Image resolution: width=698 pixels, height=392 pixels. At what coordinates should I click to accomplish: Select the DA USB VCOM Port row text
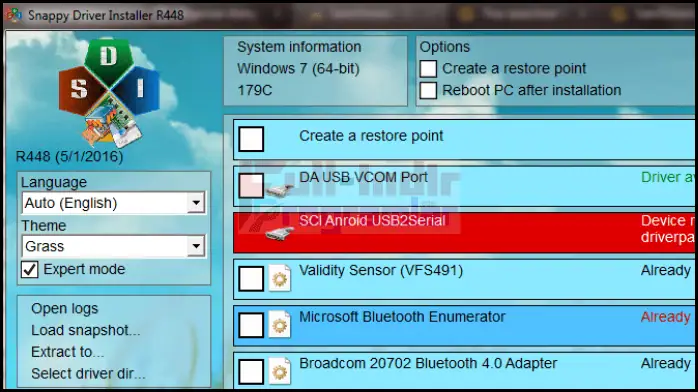pos(363,178)
